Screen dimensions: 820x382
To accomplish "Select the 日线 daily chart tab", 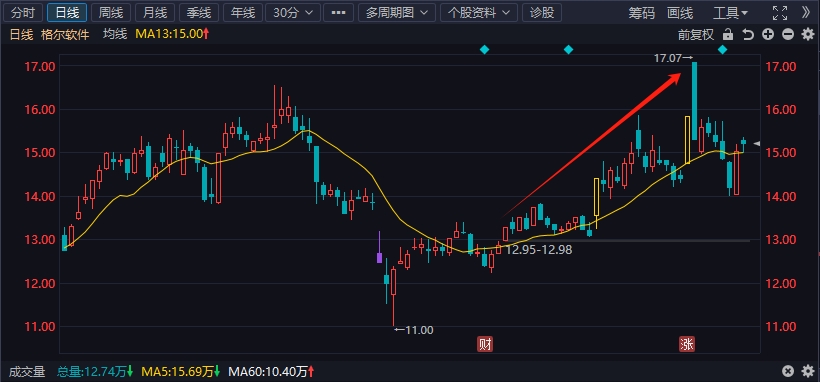I will coord(67,13).
